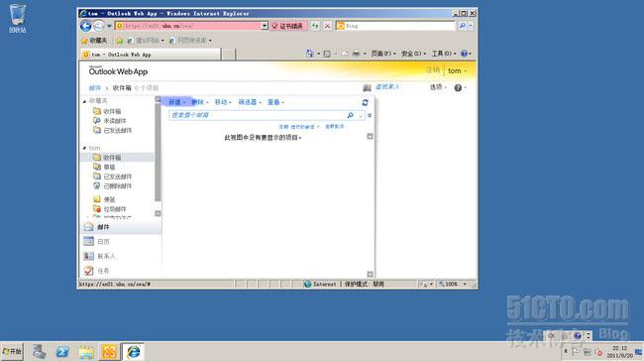
Task: Click the IE Home command bar icon
Action: click(x=309, y=54)
